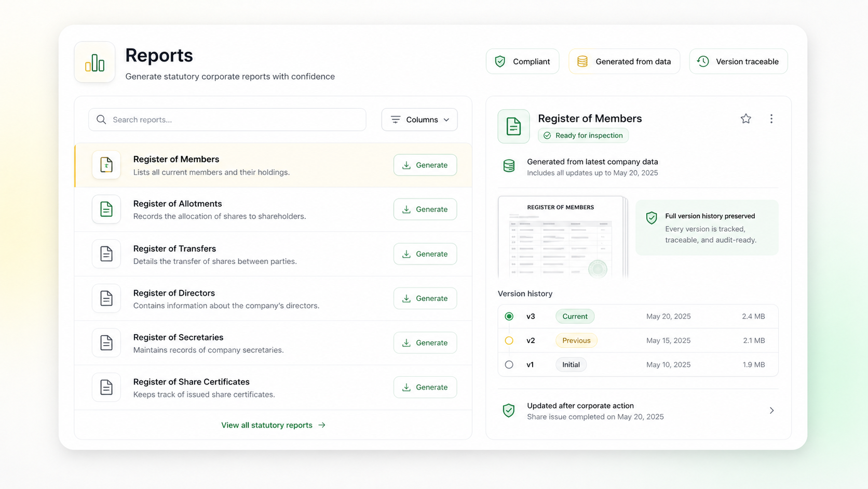Click View all statutory reports
Image resolution: width=868 pixels, height=489 pixels.
[266, 425]
